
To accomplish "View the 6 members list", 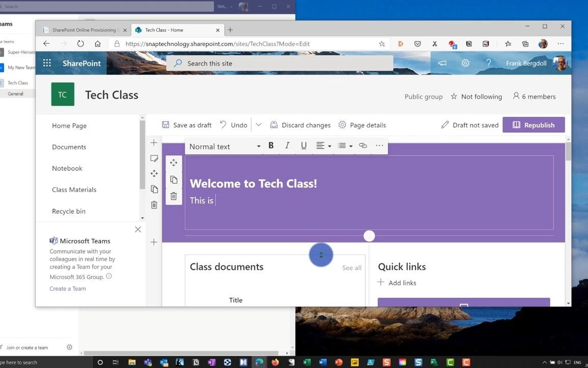I will tap(534, 97).
